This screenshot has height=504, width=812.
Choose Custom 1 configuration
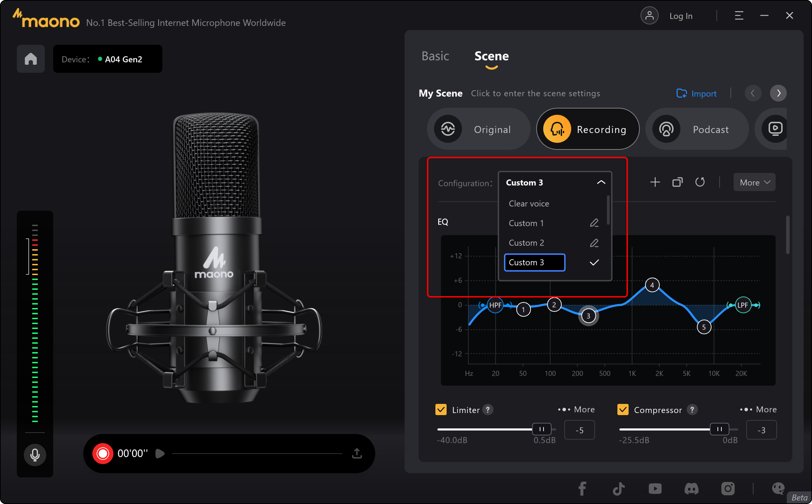click(526, 223)
